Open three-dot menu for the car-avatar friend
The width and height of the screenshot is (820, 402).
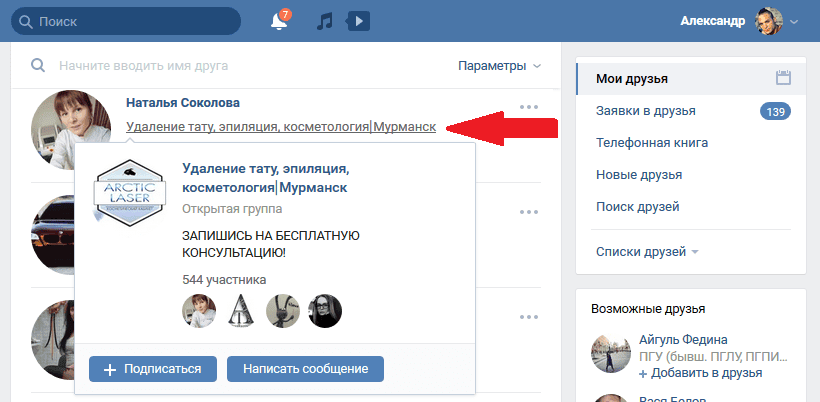pyautogui.click(x=529, y=212)
